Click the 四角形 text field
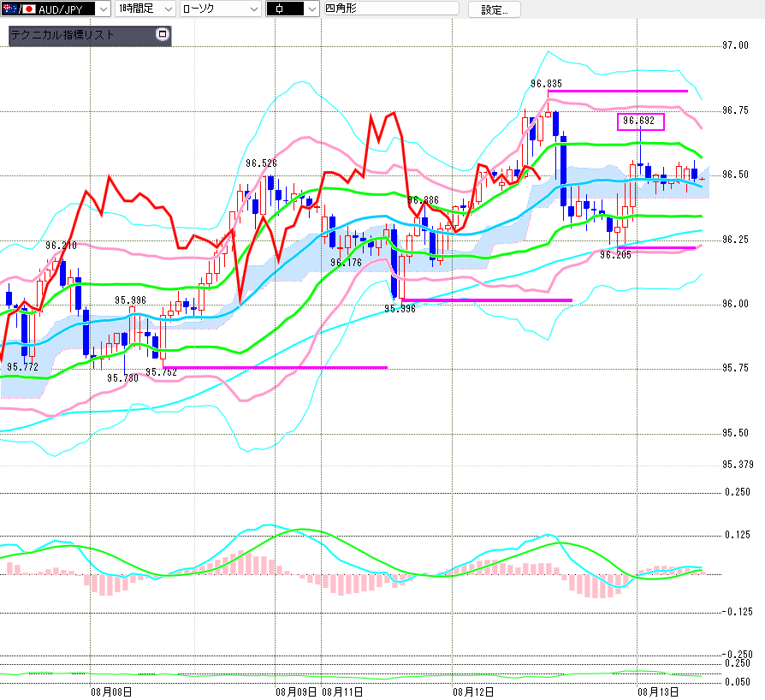 391,9
